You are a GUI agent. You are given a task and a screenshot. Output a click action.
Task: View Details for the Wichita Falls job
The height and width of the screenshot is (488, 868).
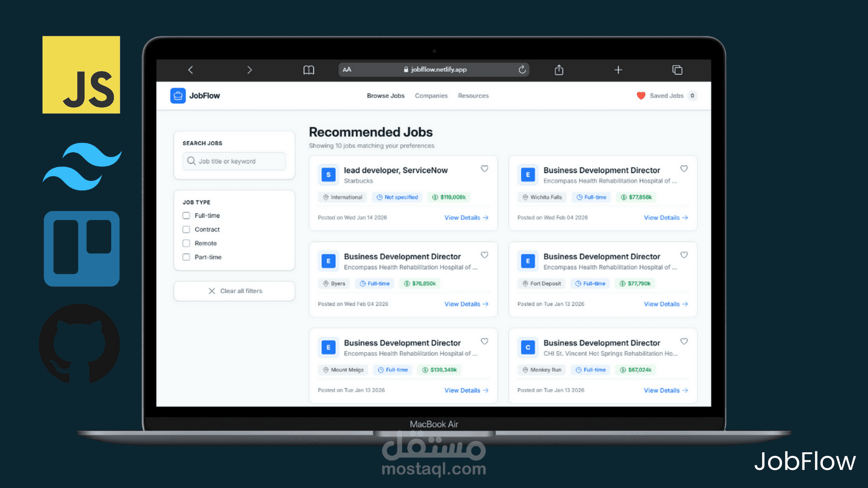click(x=666, y=218)
